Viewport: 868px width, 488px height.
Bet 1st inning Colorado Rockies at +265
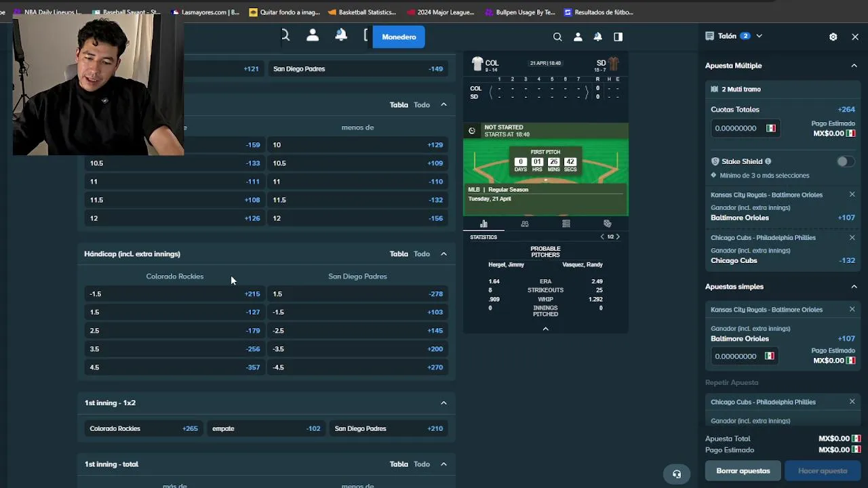pyautogui.click(x=144, y=428)
